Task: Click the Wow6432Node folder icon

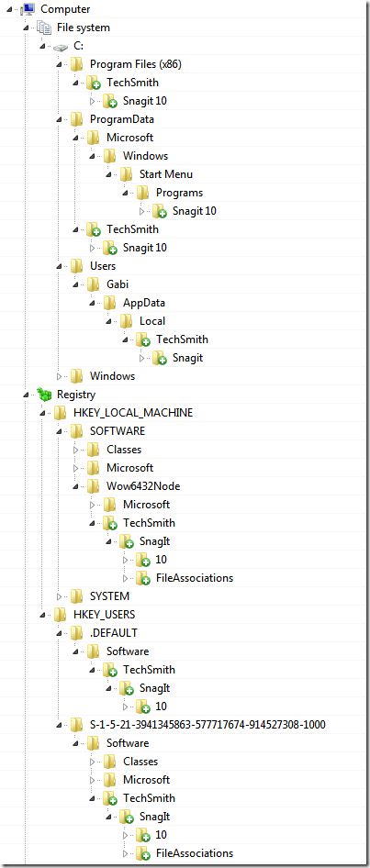Action: (94, 486)
